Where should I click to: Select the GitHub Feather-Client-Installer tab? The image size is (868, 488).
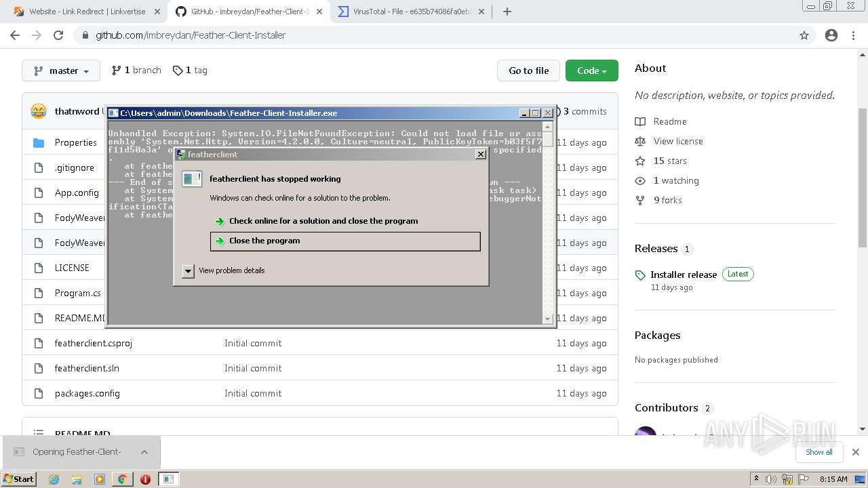point(249,12)
